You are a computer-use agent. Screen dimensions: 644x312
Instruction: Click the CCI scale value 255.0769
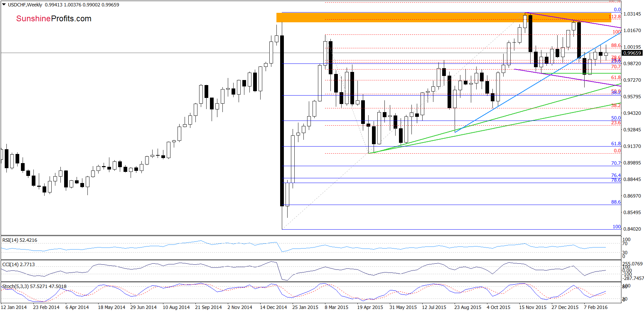(x=633, y=264)
